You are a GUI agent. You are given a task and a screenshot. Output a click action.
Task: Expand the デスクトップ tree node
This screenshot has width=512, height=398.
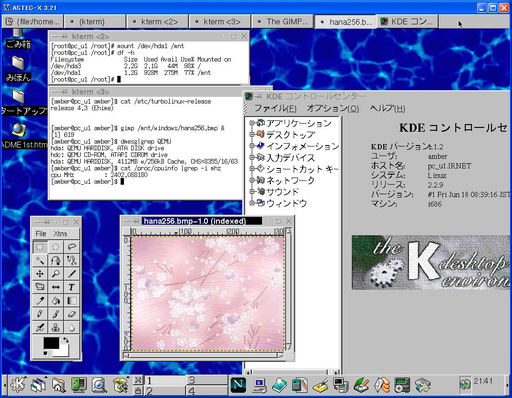tap(252, 134)
